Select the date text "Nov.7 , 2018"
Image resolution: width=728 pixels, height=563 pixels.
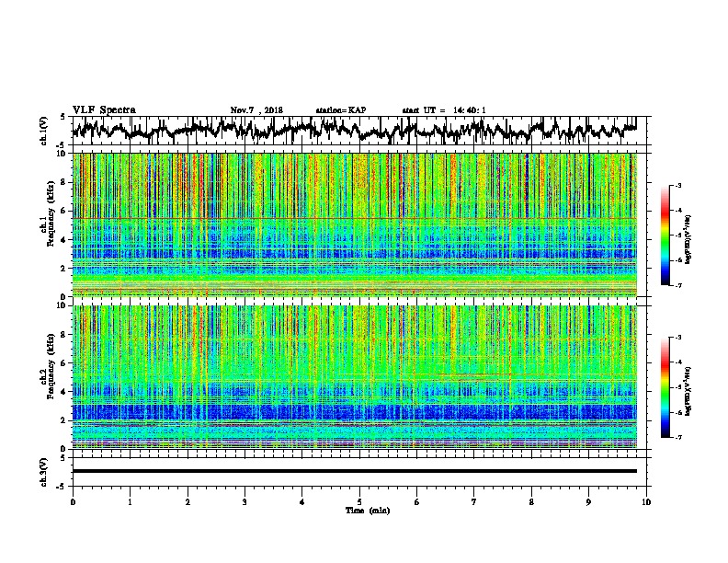(256, 110)
